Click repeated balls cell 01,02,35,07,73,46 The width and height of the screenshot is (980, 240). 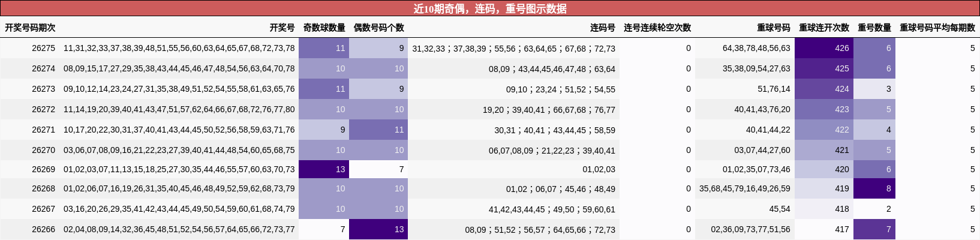(745, 169)
